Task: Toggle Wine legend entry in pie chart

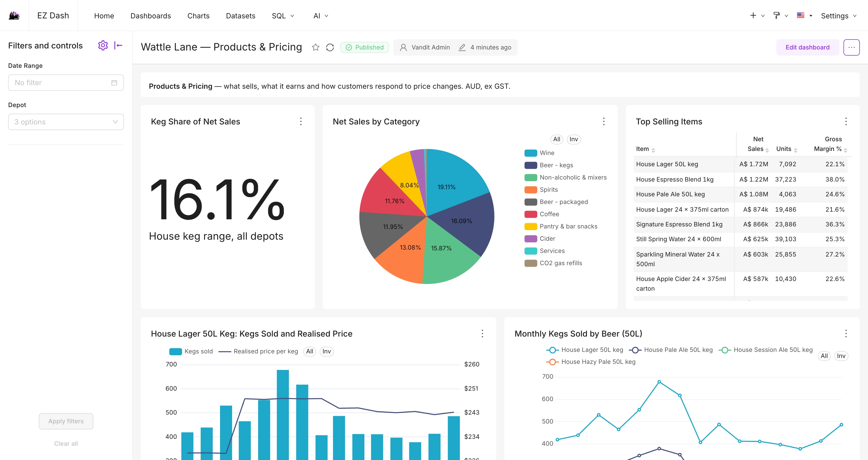Action: 539,153
